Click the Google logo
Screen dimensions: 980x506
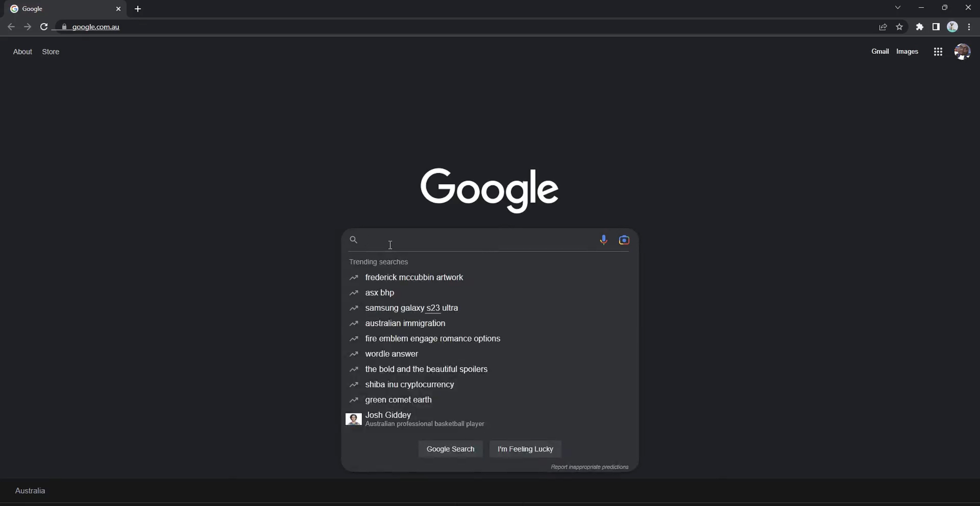[x=489, y=190]
